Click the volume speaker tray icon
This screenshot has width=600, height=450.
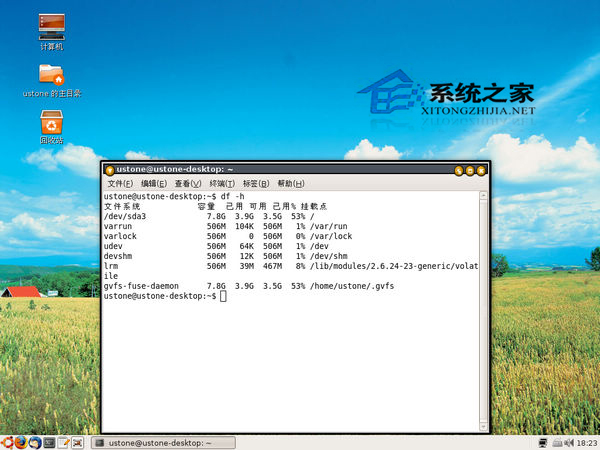click(x=568, y=442)
